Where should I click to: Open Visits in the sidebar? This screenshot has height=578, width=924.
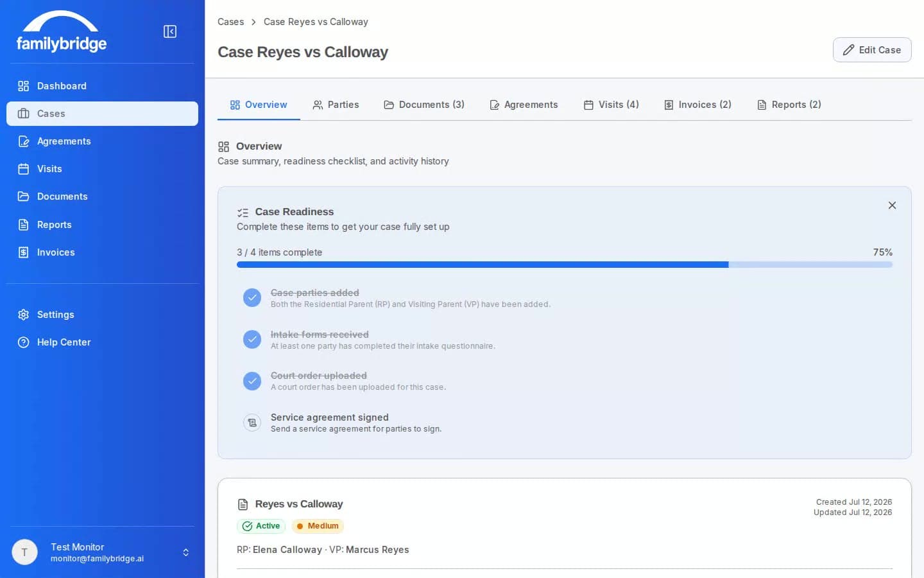click(x=102, y=169)
